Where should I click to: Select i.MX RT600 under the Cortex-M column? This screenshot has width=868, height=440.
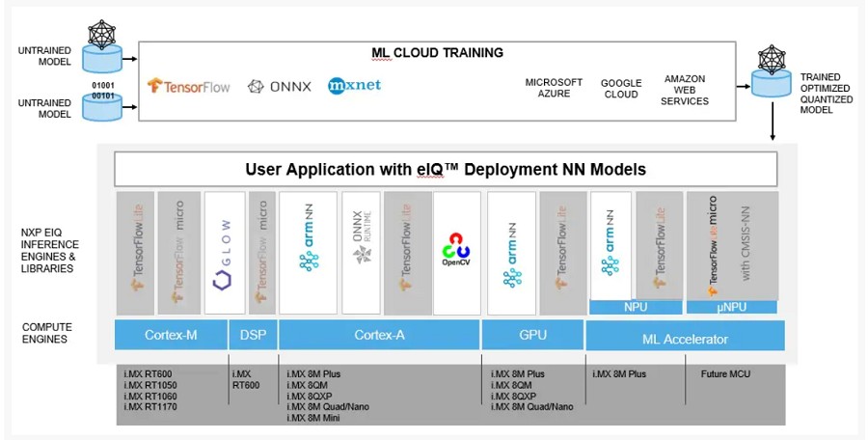coord(148,374)
